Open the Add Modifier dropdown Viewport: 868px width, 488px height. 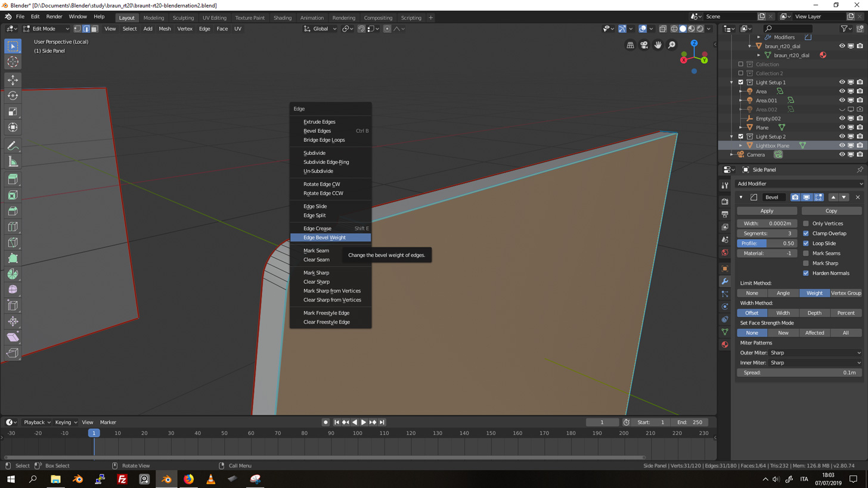coord(799,184)
